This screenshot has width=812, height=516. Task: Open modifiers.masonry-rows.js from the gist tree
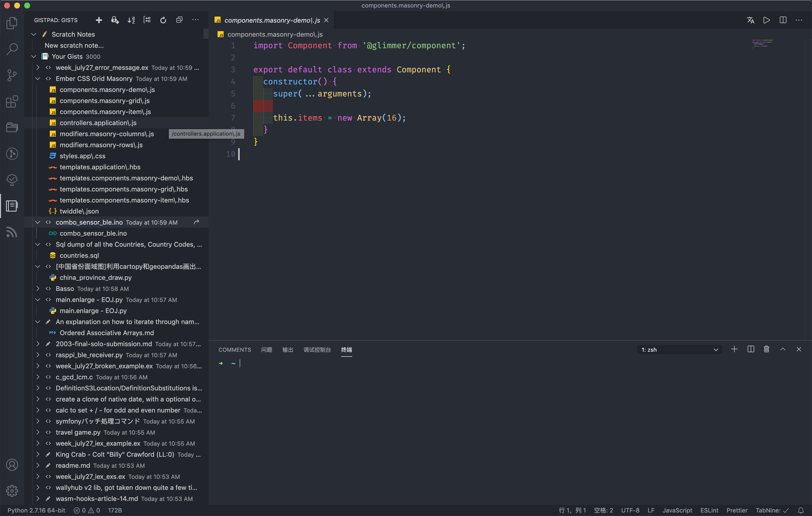pos(101,145)
